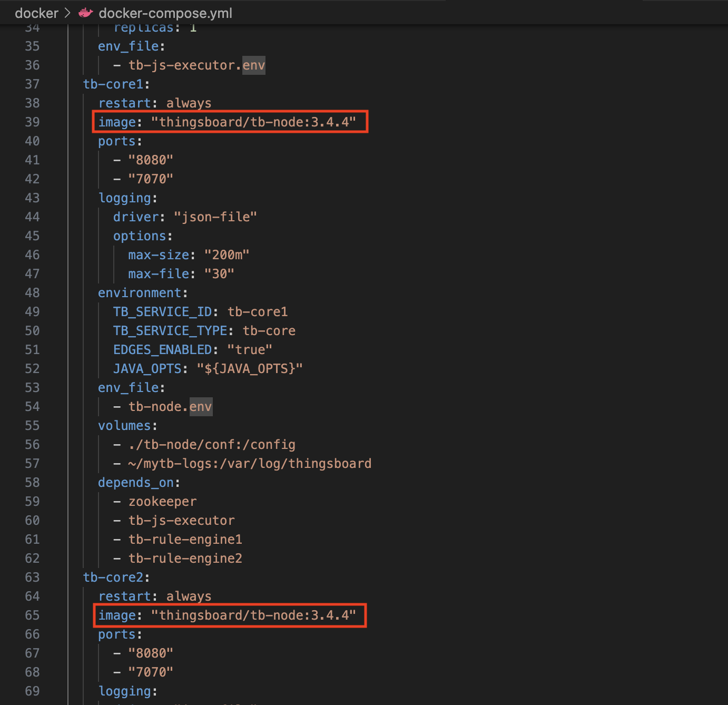Click line number 65 in the gutter

pyautogui.click(x=32, y=615)
